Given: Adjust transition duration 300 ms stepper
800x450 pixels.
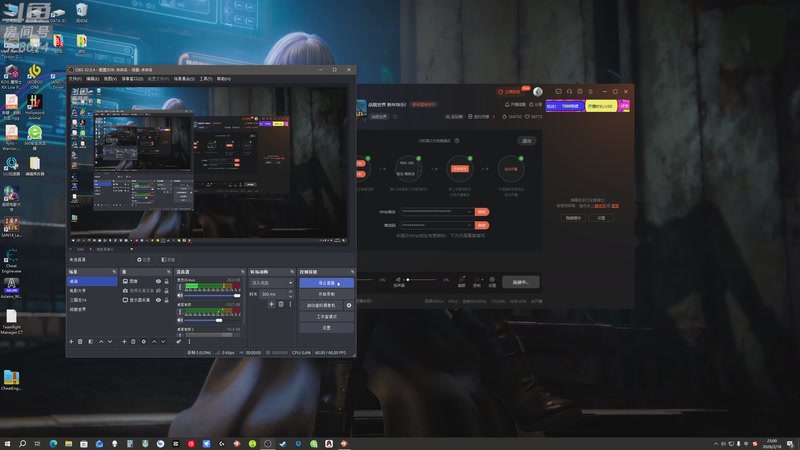Looking at the screenshot, I should (290, 294).
